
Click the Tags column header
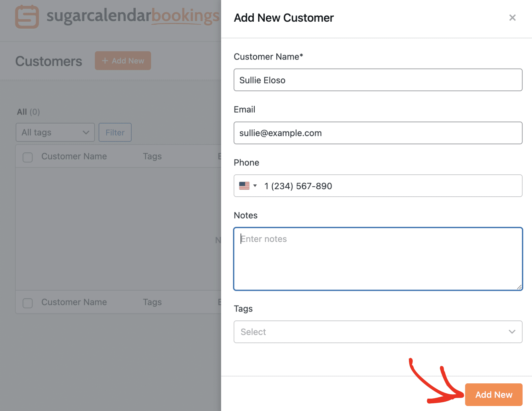pos(152,156)
